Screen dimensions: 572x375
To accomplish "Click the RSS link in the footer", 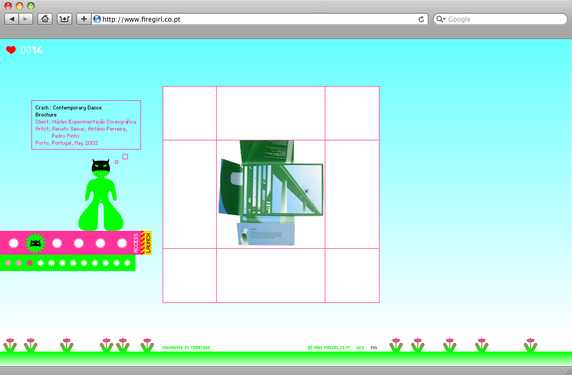I will tap(374, 348).
